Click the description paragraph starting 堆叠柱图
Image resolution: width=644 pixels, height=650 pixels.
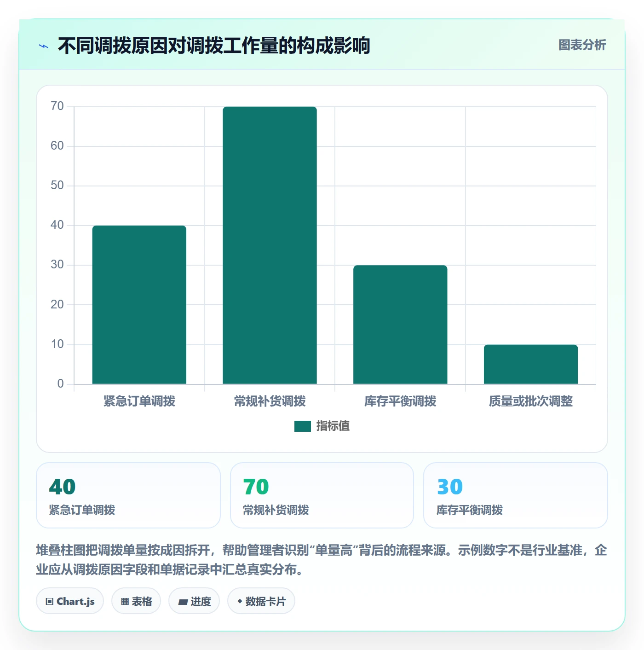[322, 560]
